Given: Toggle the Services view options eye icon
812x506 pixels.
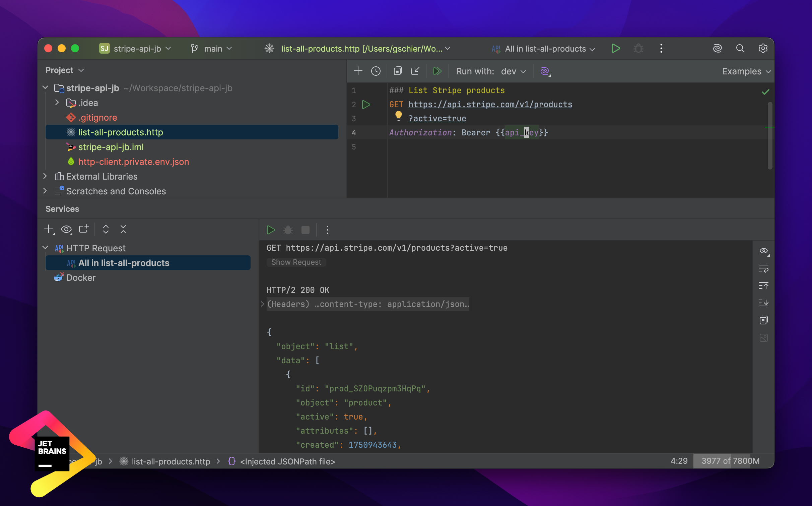Looking at the screenshot, I should tap(66, 230).
